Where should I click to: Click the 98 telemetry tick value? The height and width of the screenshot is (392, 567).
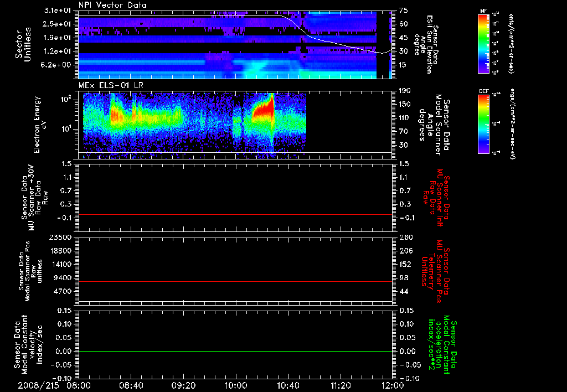[404, 278]
